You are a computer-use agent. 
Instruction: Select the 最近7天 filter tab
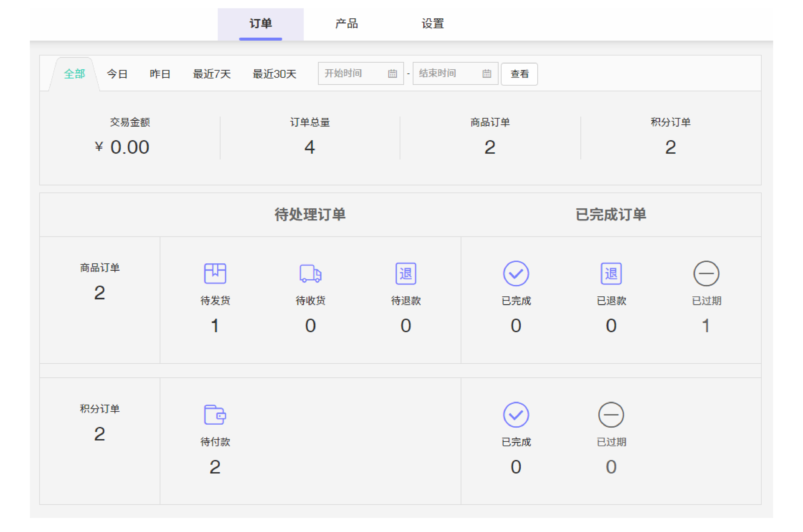(x=212, y=74)
